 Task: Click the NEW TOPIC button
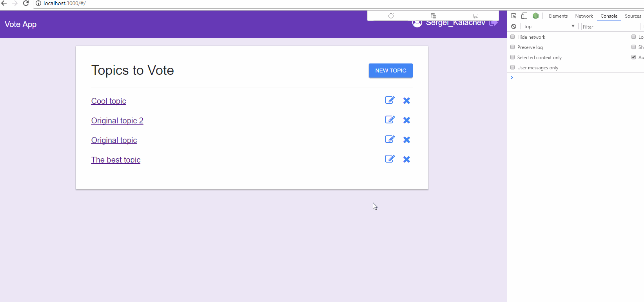click(391, 71)
